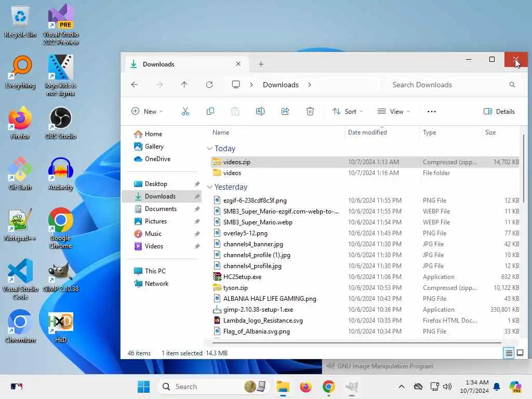The image size is (532, 399).
Task: Select the Visual Studio Code desktop icon
Action: click(x=20, y=279)
